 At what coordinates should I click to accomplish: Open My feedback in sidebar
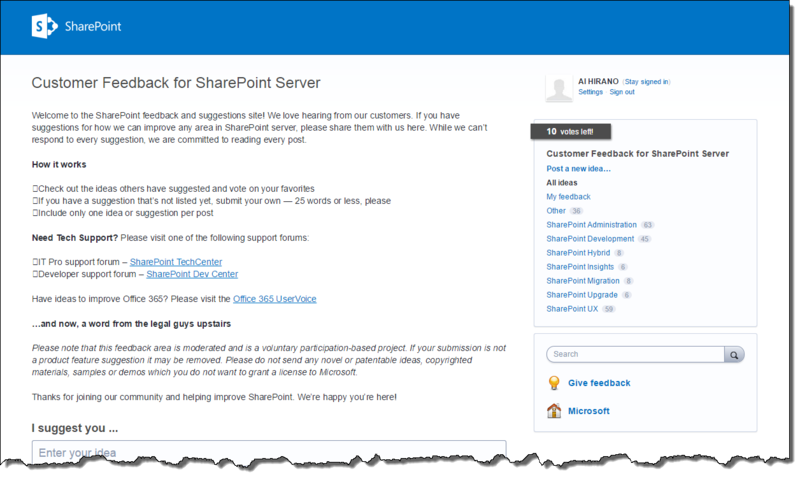click(x=568, y=197)
